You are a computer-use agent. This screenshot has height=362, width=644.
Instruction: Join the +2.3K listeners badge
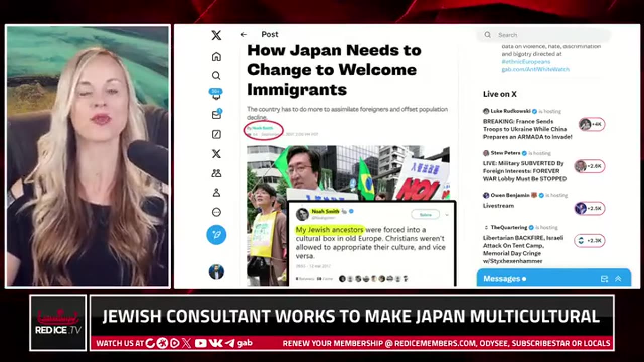590,241
